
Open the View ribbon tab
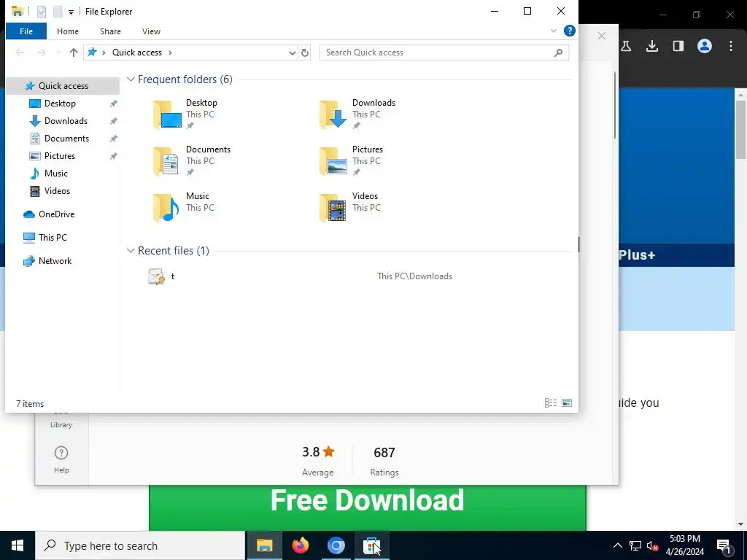tap(151, 31)
